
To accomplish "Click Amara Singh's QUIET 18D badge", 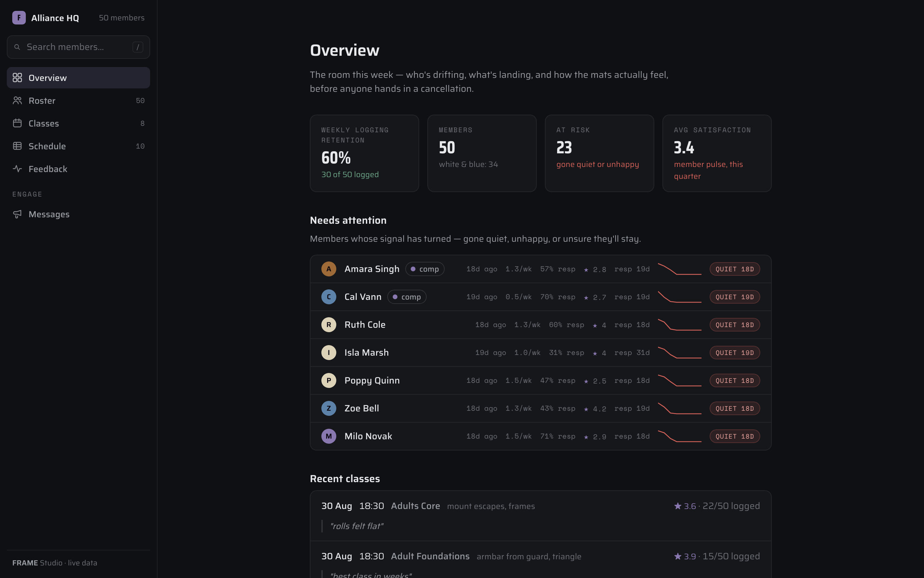I will (735, 269).
